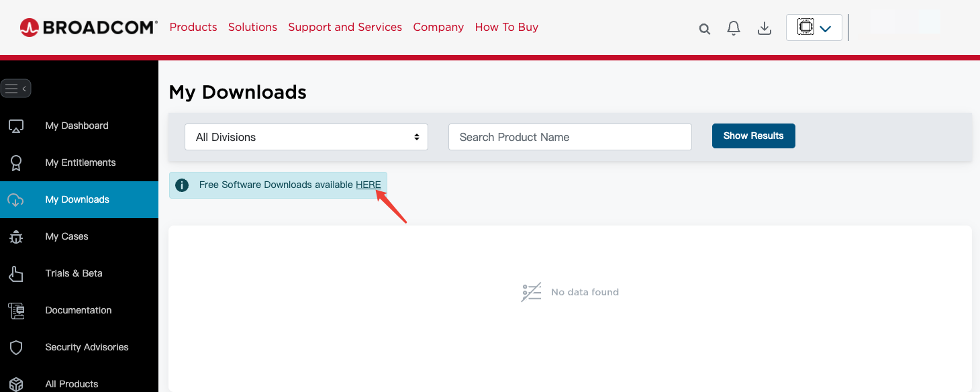Follow the HERE free downloads link

(369, 185)
